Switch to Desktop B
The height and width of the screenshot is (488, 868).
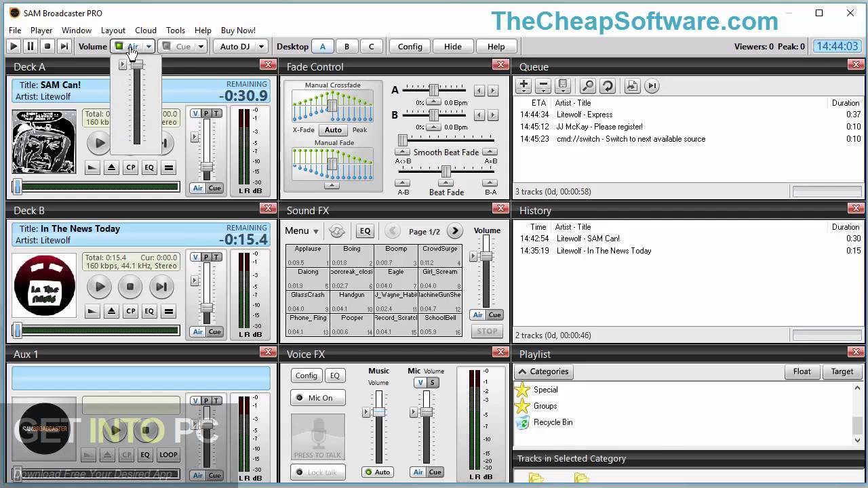(347, 47)
